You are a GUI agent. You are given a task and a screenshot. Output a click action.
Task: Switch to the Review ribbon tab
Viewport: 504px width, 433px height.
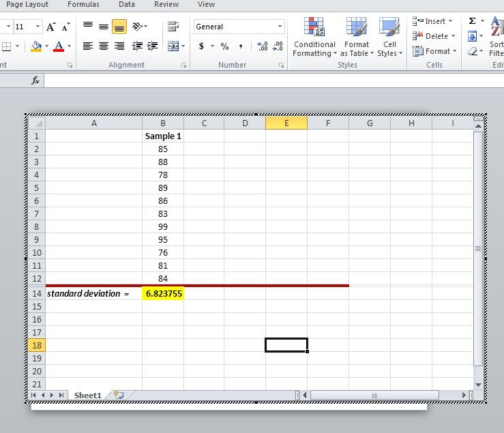pyautogui.click(x=166, y=4)
